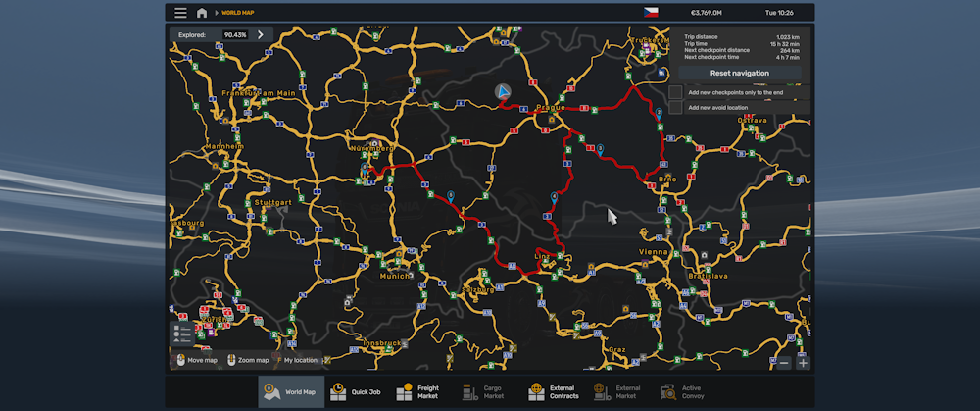The image size is (980, 411).
Task: Open the map legend icon
Action: point(181,334)
